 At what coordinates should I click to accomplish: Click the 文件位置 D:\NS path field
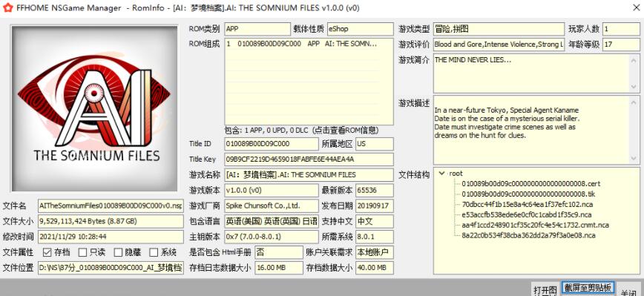pos(111,268)
